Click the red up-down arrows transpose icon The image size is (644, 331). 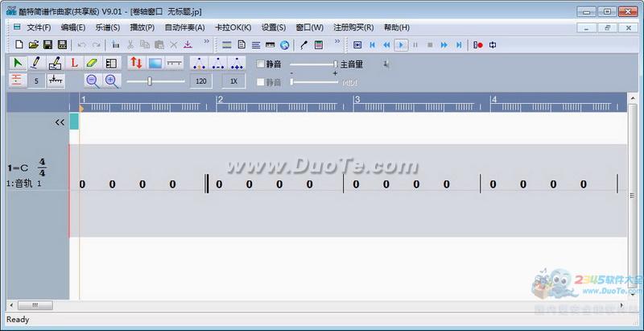coord(136,63)
